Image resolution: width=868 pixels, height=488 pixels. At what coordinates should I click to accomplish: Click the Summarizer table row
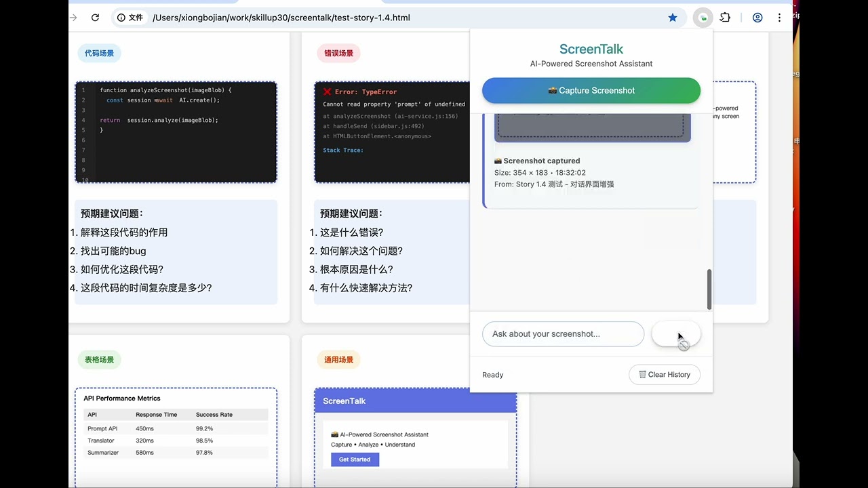pos(176,452)
